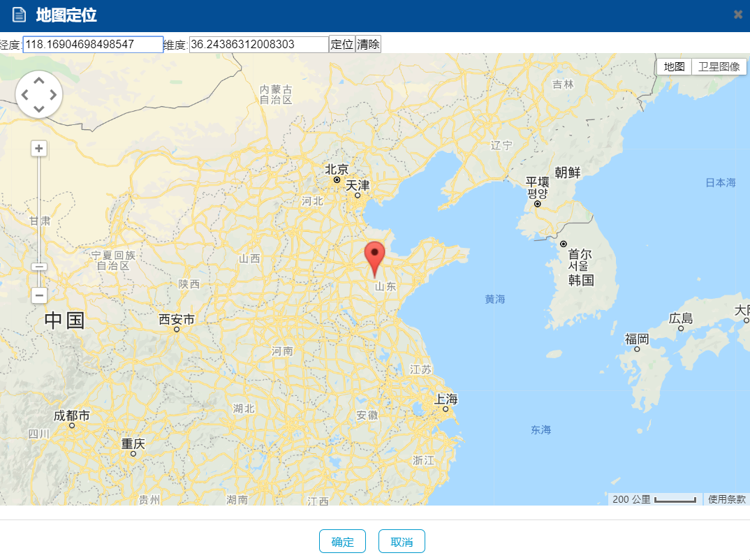This screenshot has width=750, height=560.
Task: Pan the map left with the arrow
Action: click(x=25, y=95)
